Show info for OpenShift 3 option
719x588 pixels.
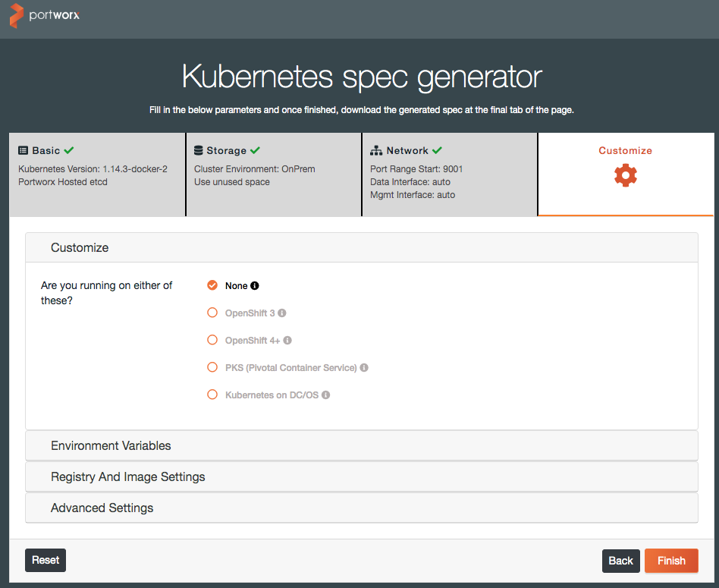(282, 313)
